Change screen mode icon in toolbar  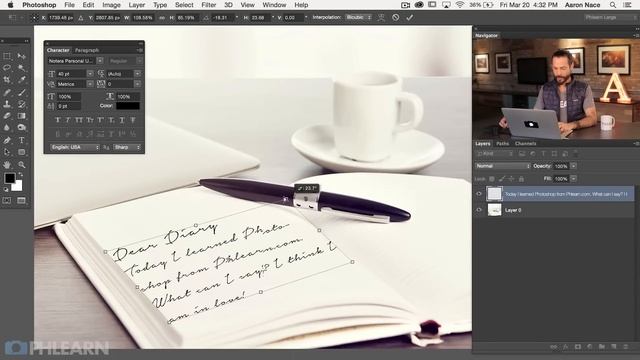click(x=22, y=200)
